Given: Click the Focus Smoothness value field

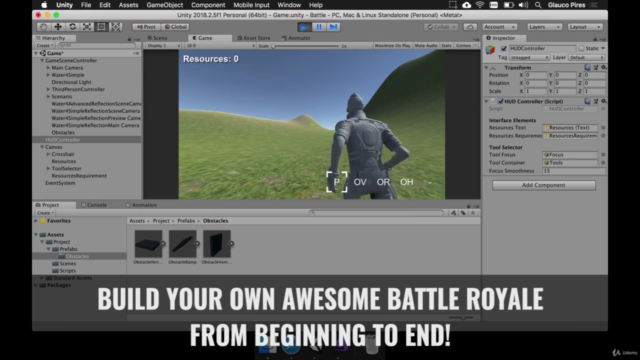Looking at the screenshot, I should coord(573,171).
